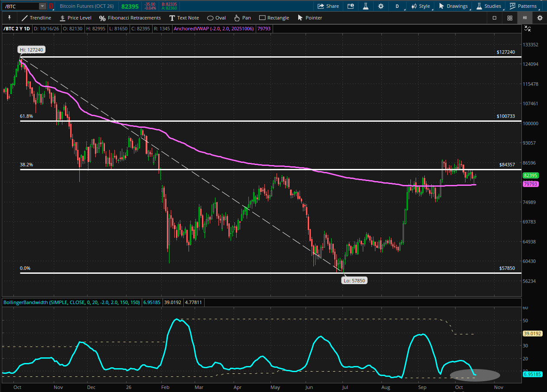
Task: Click in the /BTC symbol input field
Action: (x=20, y=6)
